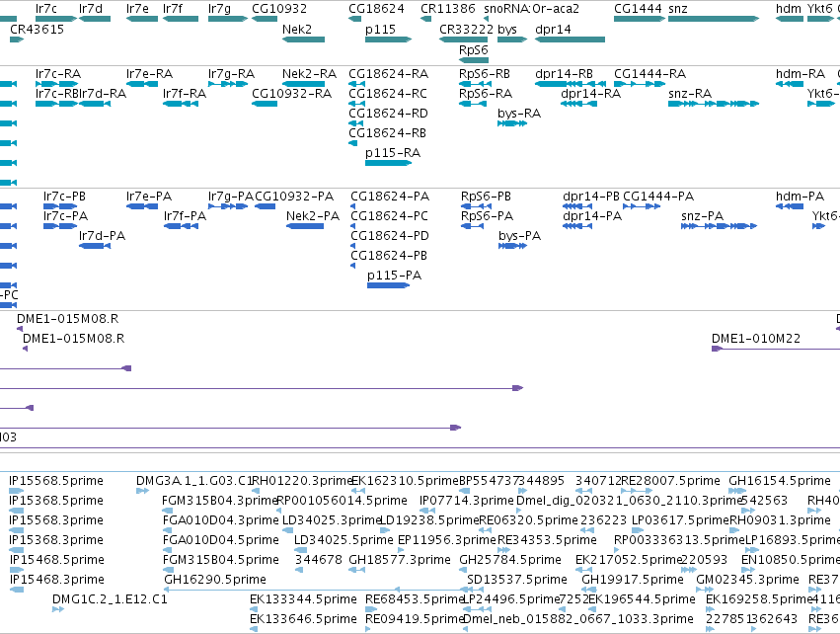The image size is (840, 634).
Task: Click the hdm-PA protein label
Action: coord(800,197)
